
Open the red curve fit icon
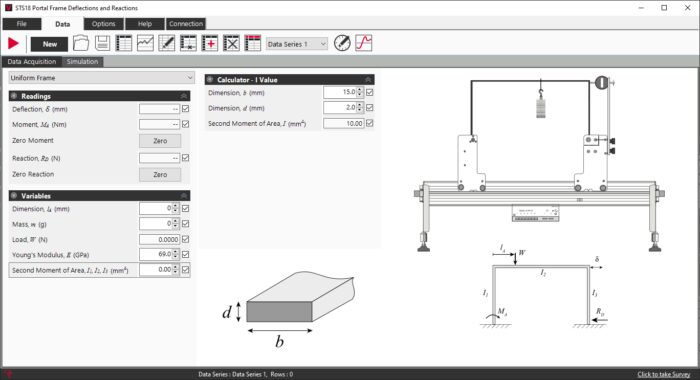tap(364, 43)
